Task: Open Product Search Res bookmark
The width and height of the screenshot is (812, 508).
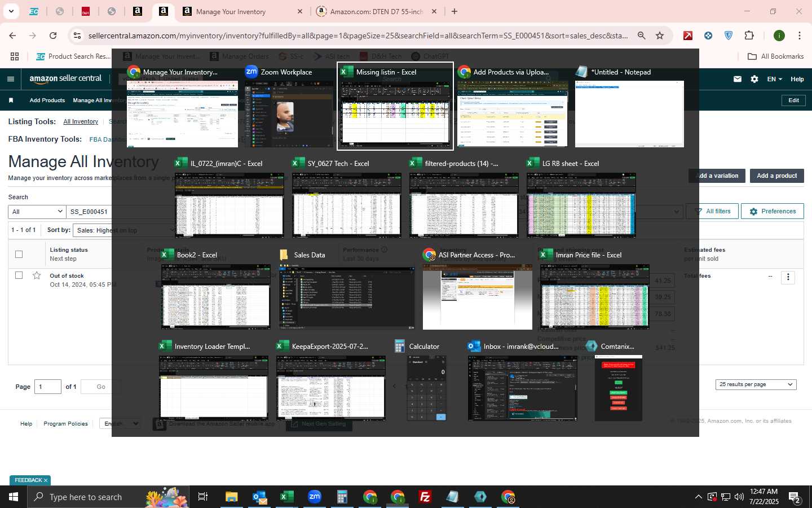Action: (x=73, y=56)
